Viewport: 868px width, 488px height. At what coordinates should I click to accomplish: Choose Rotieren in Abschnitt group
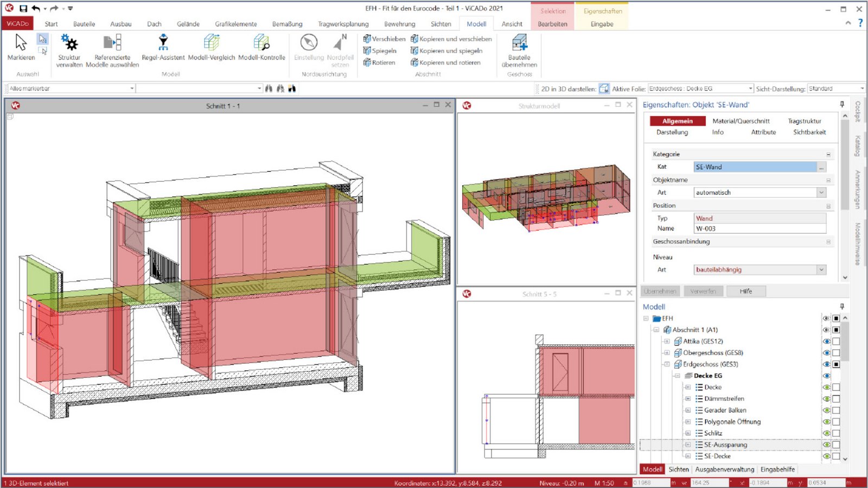coord(379,63)
